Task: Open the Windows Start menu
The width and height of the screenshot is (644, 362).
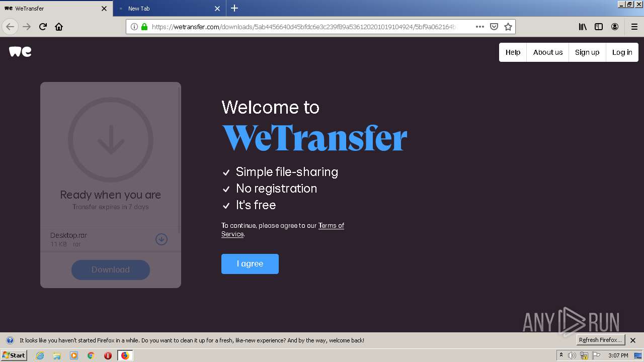Action: [x=14, y=355]
